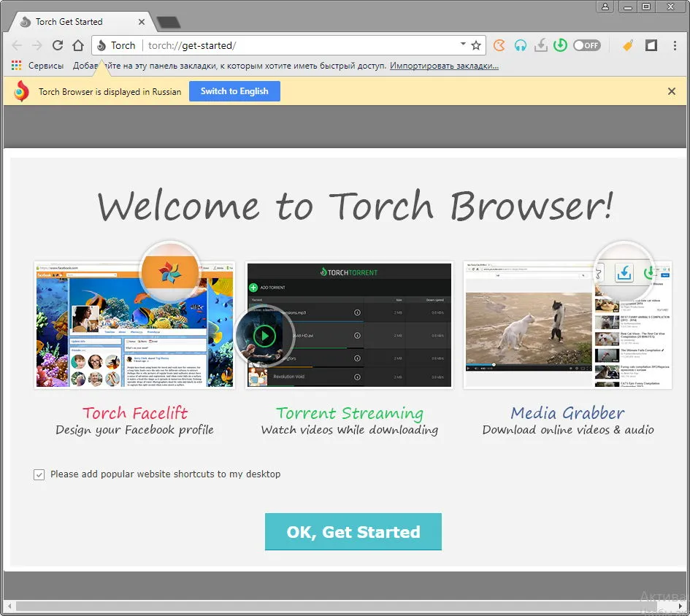Image resolution: width=690 pixels, height=616 pixels.
Task: Click the Импортировать закладки link
Action: tap(444, 66)
